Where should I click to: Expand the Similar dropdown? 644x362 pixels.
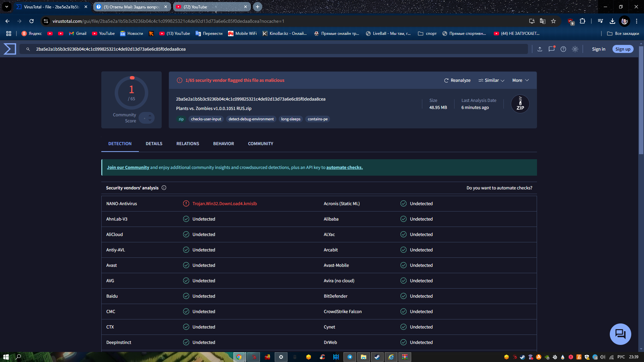tap(491, 80)
